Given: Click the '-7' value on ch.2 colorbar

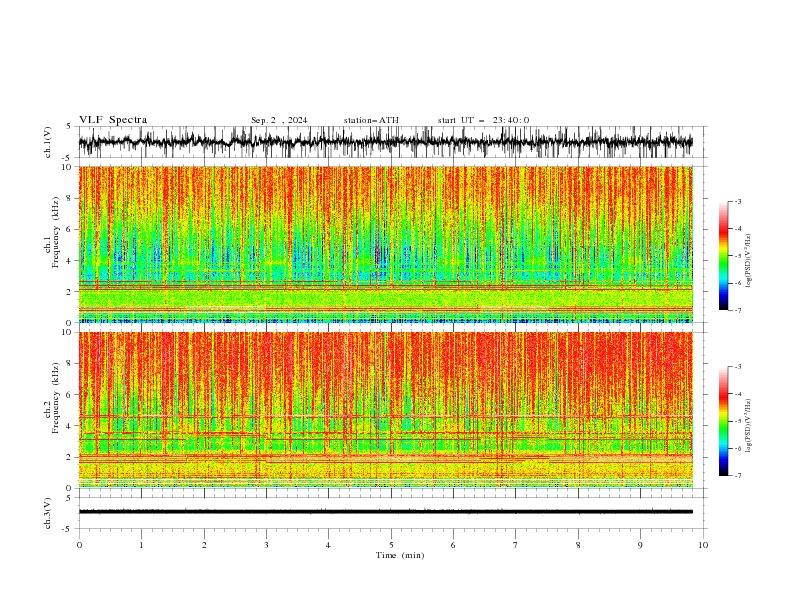Looking at the screenshot, I should [x=738, y=475].
